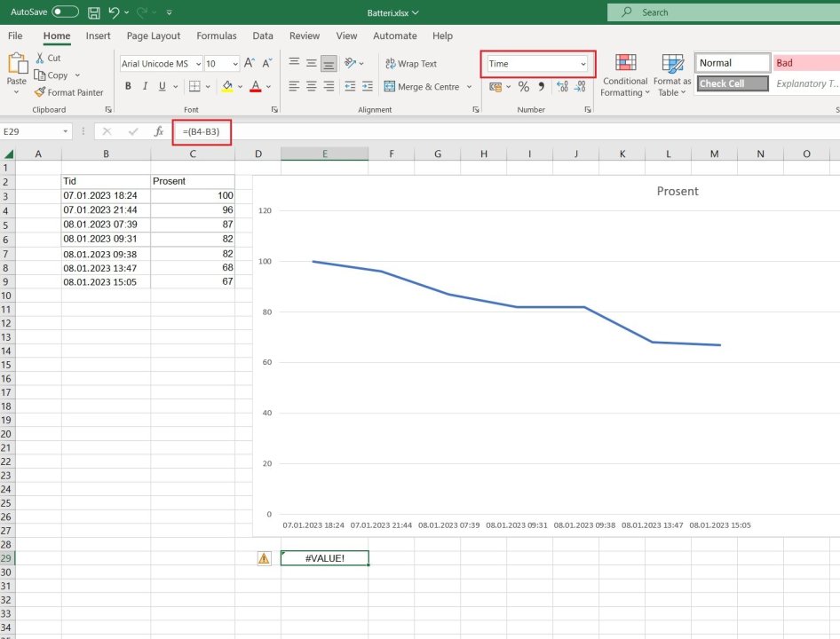Click the Insert Function fx icon
Screen dimensions: 840x639
159,131
